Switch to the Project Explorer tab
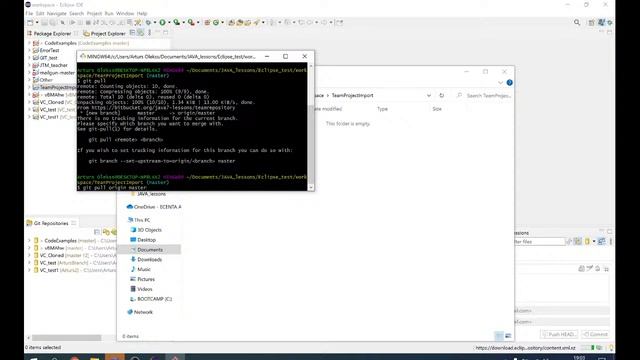Image resolution: width=640 pixels, height=360 pixels. (104, 33)
